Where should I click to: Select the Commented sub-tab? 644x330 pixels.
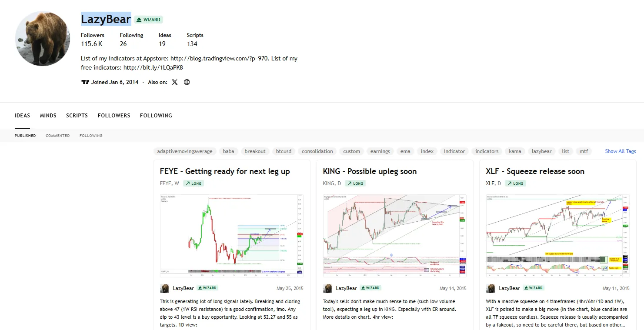(x=58, y=136)
